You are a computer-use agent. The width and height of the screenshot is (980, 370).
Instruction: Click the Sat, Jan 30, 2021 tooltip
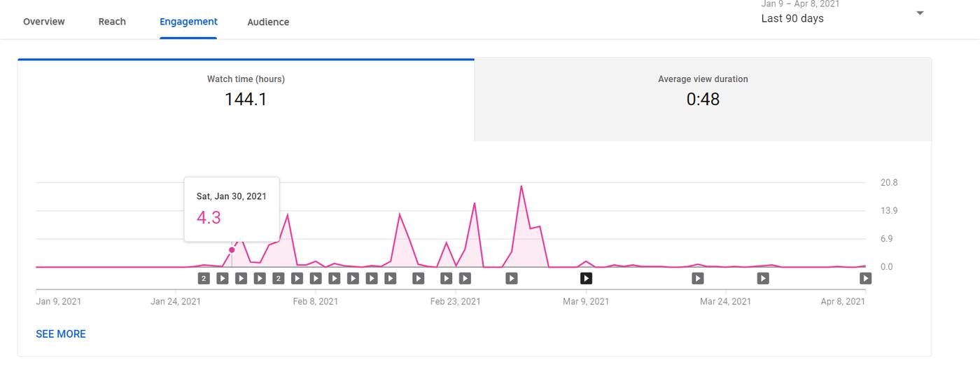(232, 209)
